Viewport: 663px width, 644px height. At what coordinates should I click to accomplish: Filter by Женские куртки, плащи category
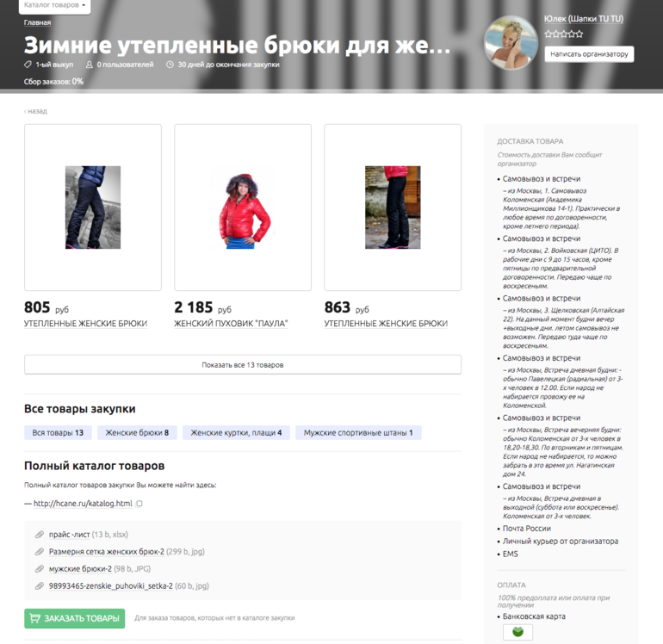[x=236, y=432]
